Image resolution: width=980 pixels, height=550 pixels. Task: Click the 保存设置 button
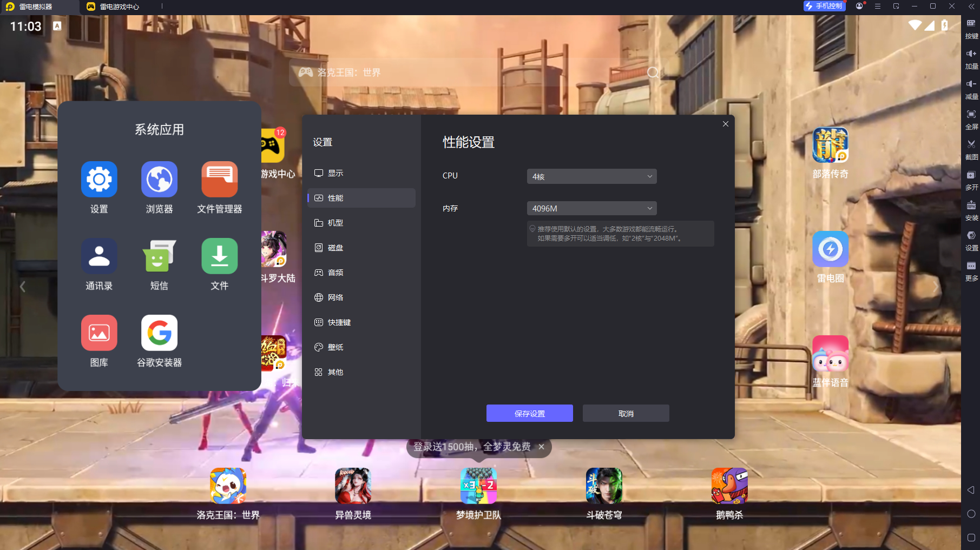coord(529,413)
